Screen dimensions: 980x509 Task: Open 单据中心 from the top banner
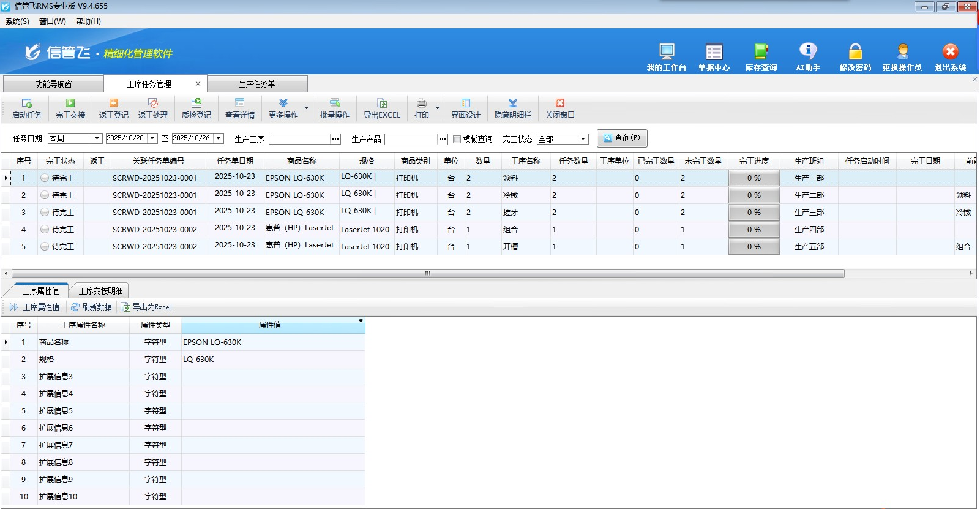click(714, 52)
